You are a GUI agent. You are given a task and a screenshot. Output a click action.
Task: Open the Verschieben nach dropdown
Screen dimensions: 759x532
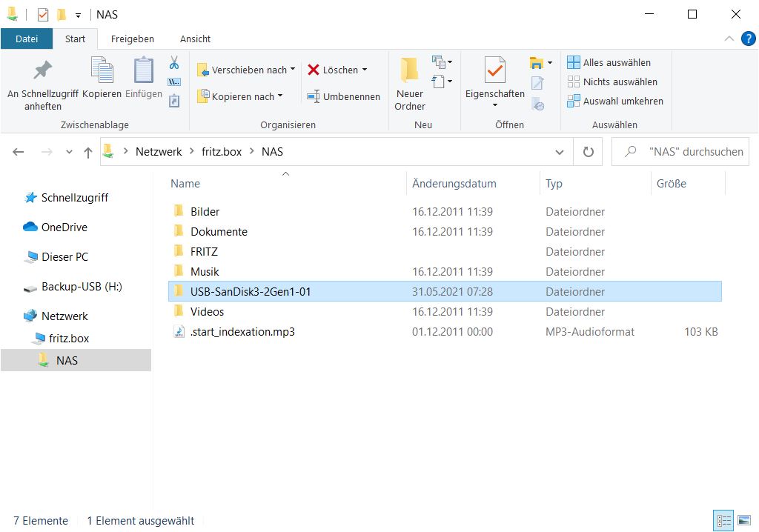246,70
